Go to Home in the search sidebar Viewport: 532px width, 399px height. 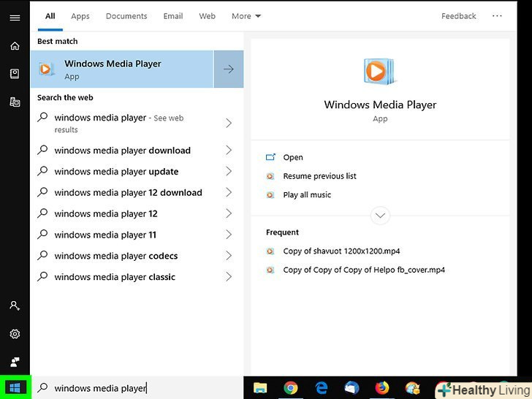[15, 46]
